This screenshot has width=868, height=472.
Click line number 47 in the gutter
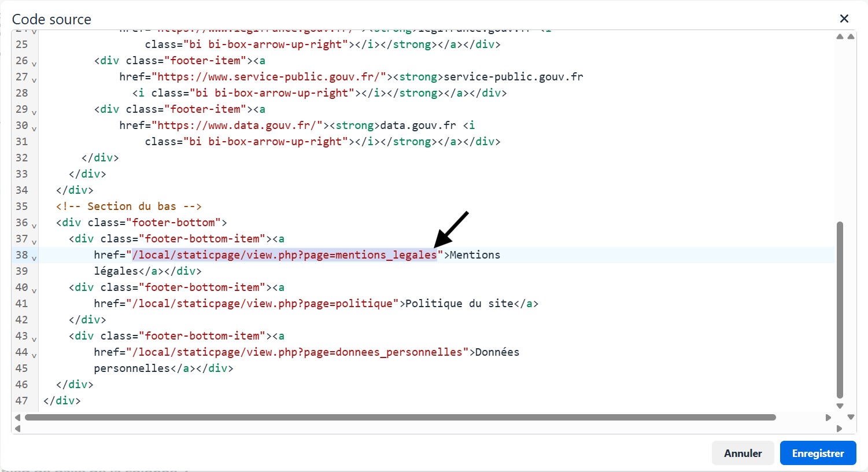[21, 400]
